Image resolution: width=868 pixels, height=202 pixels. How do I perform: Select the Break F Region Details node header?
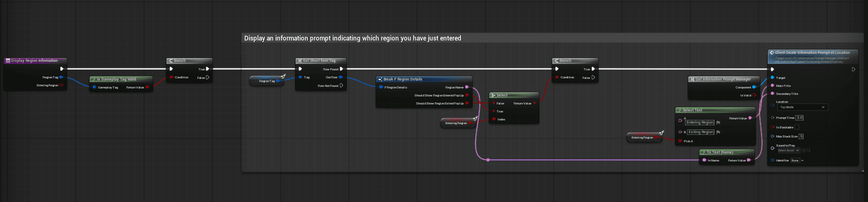point(424,79)
